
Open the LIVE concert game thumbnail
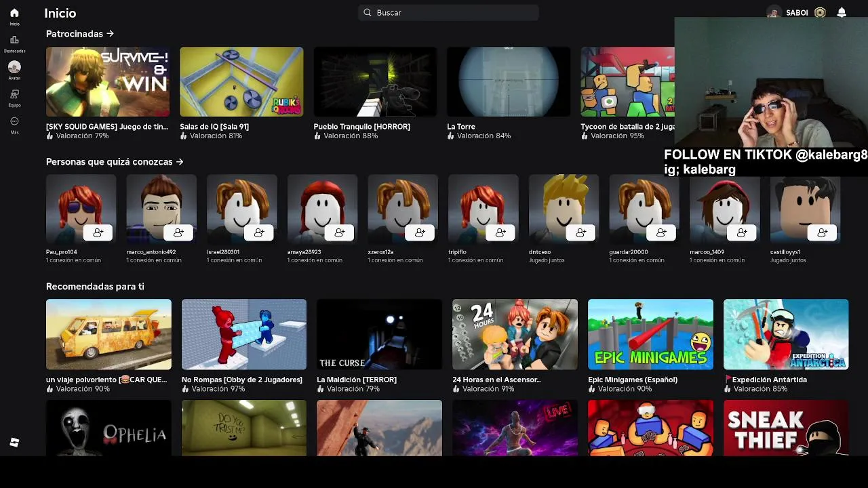[515, 428]
